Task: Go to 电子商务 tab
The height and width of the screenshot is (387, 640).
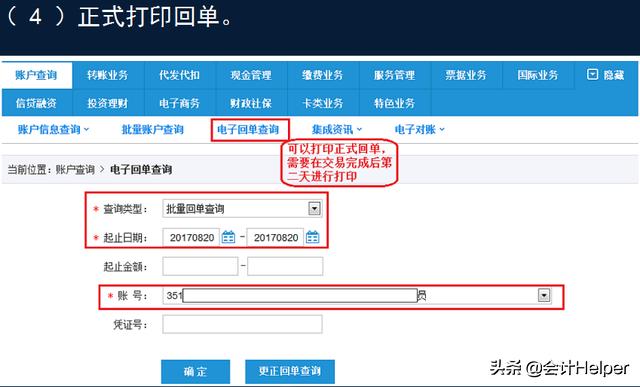Action: point(180,103)
